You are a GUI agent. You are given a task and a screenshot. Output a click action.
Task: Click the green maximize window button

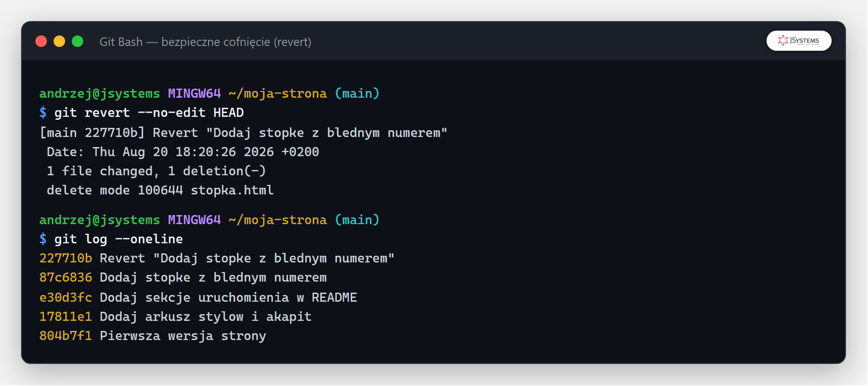pyautogui.click(x=78, y=42)
